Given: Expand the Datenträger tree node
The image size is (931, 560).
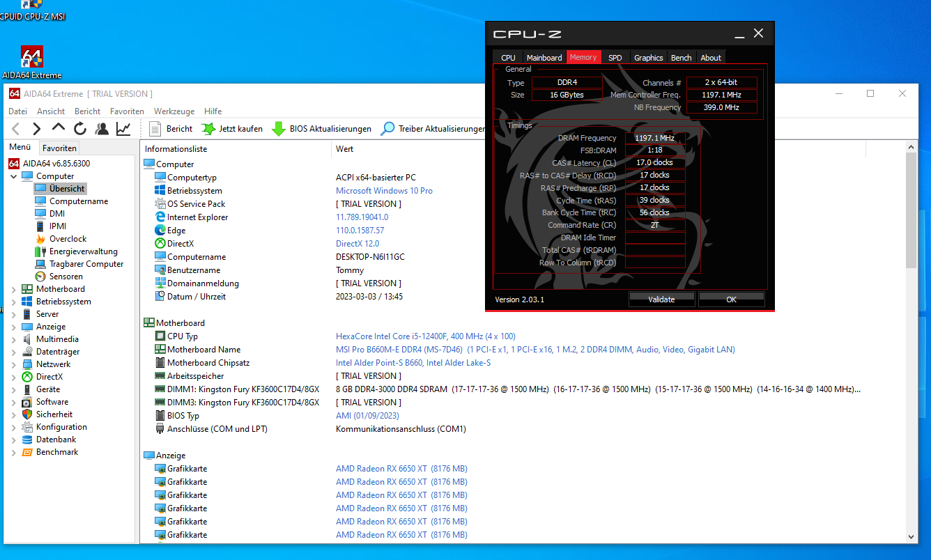Looking at the screenshot, I should (x=14, y=352).
